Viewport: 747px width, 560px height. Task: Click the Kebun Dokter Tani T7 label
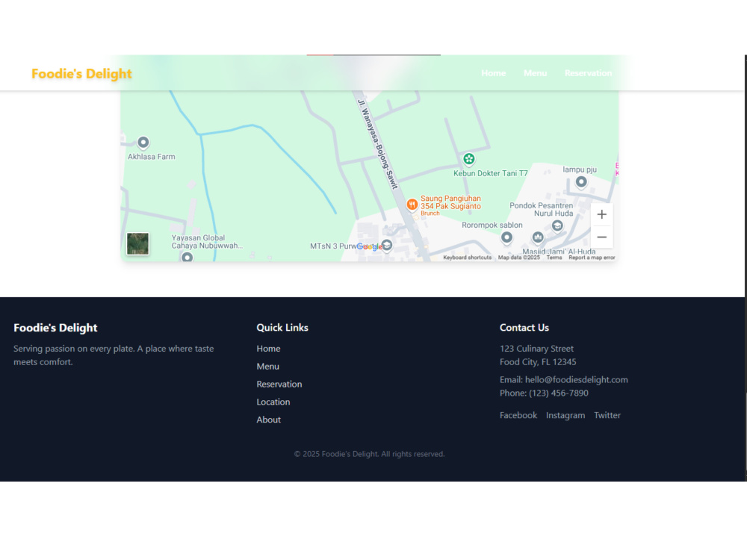click(490, 173)
